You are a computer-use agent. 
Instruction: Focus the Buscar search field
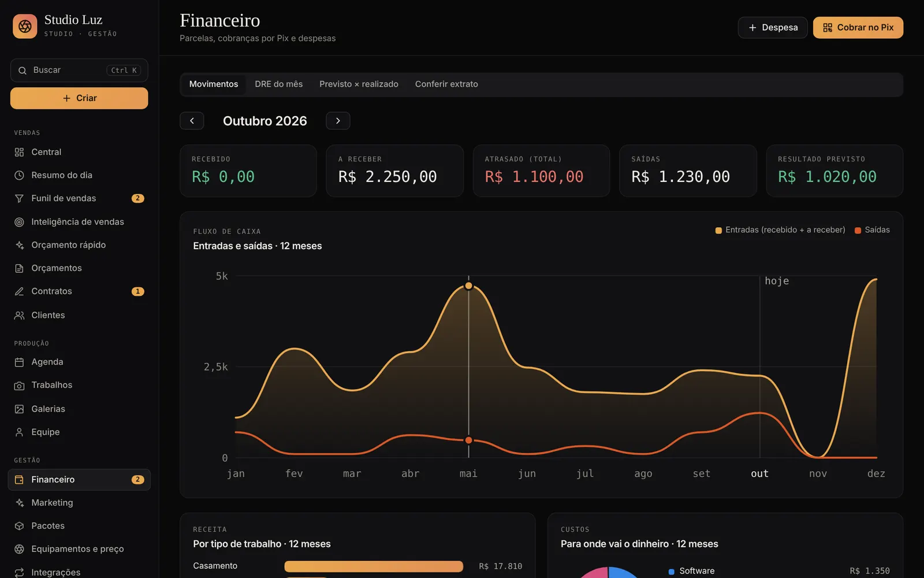coord(79,71)
